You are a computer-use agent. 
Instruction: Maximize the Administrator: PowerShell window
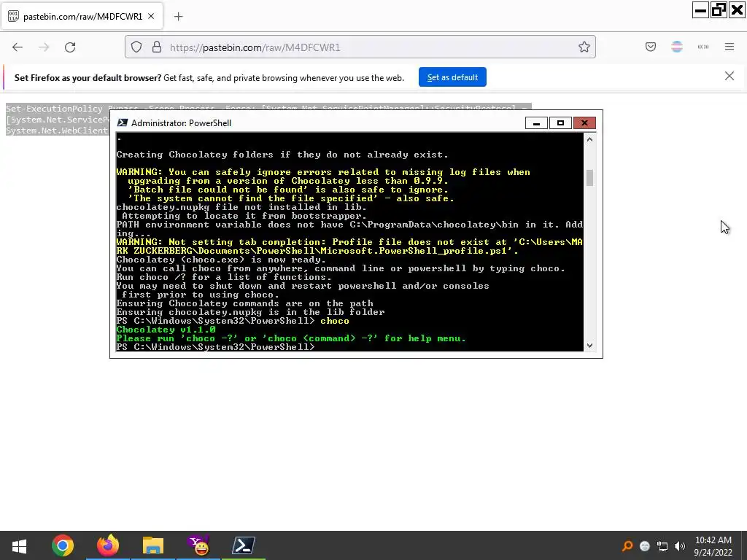coord(560,123)
